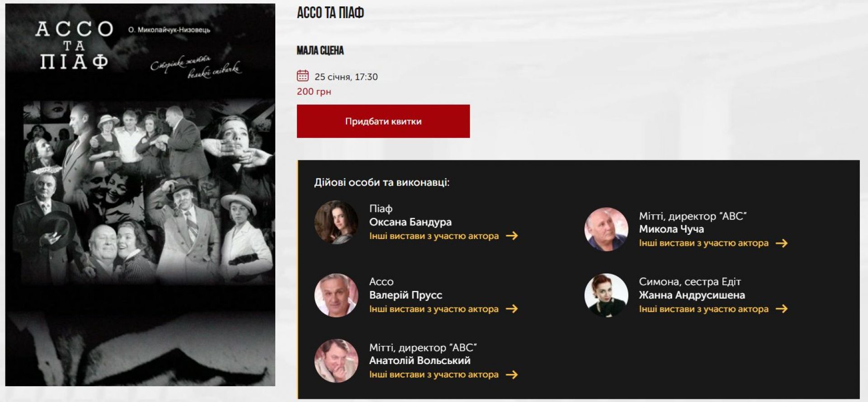Click the arrow icon next to Оксана Бандура's link

click(512, 236)
